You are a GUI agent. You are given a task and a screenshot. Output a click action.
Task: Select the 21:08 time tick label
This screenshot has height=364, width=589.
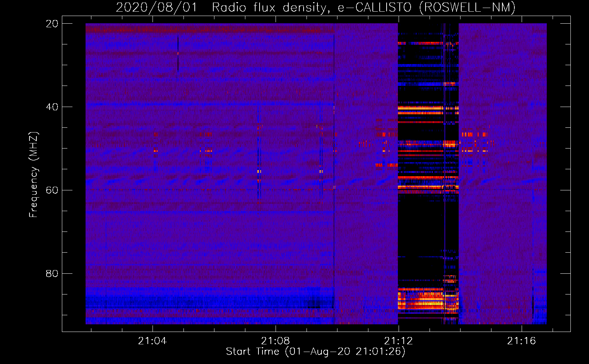coord(276,341)
